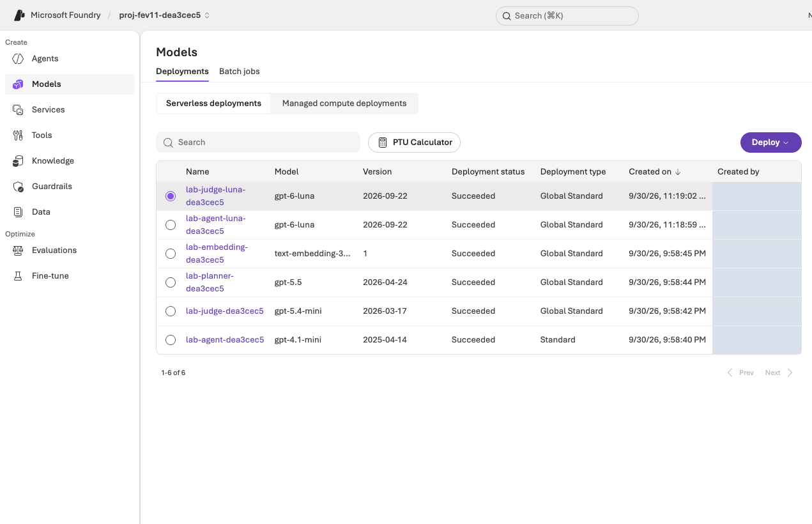Select Serverless deployments tab
This screenshot has height=524, width=812.
pos(213,104)
